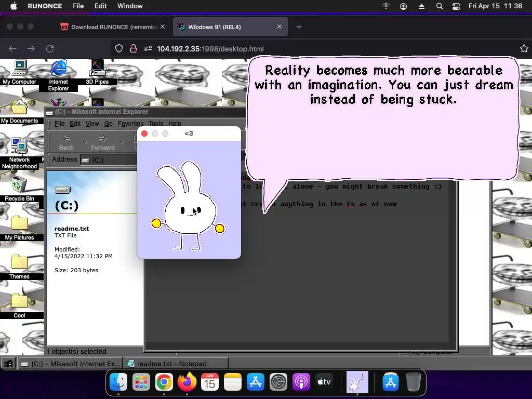This screenshot has width=532, height=399.
Task: Launch Internet Explorer desktop icon
Action: point(58,75)
